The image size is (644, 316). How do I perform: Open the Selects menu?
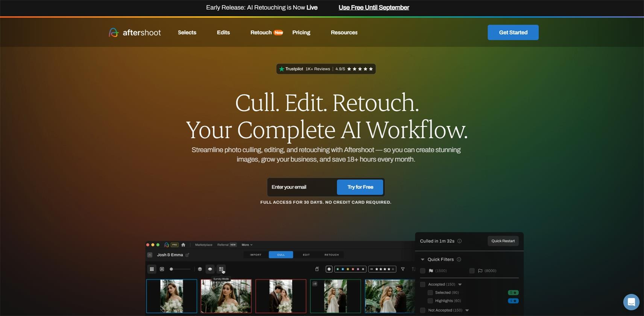coord(187,32)
